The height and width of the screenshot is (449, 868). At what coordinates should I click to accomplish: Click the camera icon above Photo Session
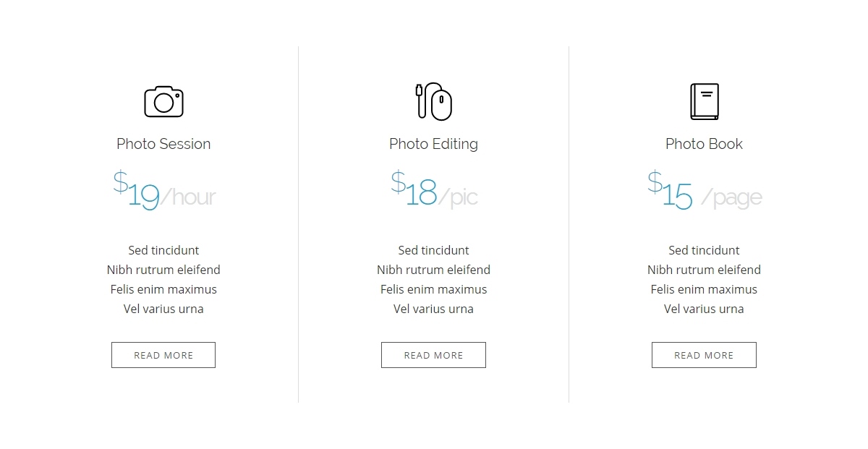click(x=163, y=101)
